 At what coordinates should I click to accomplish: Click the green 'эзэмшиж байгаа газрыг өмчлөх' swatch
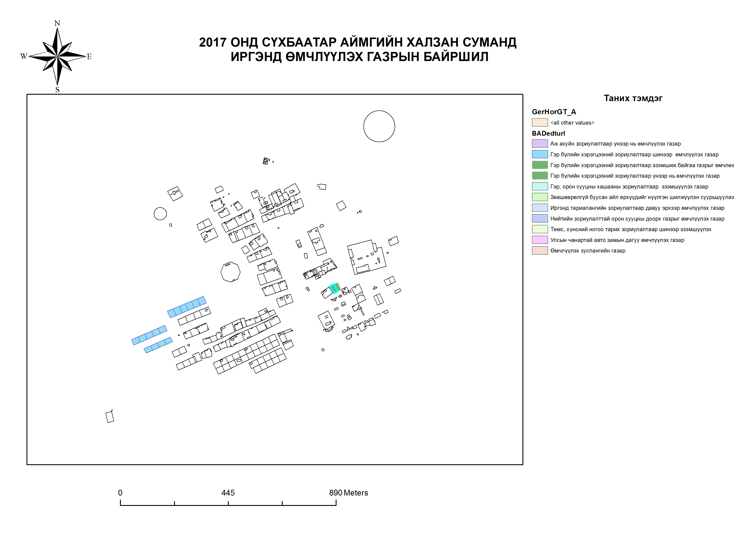click(x=540, y=165)
